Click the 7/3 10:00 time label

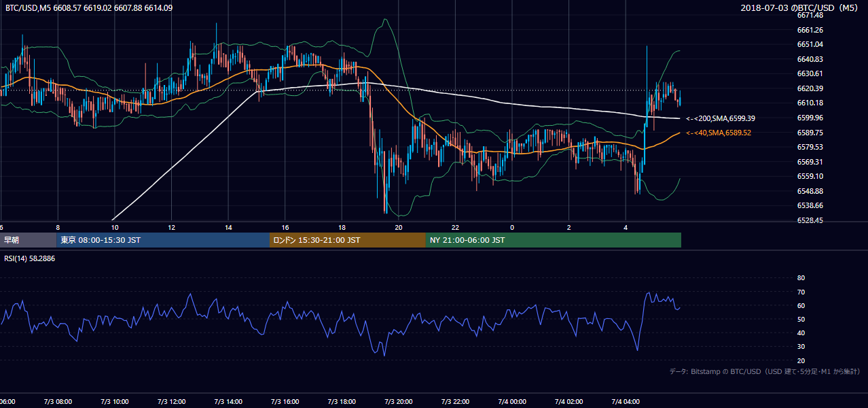(115, 402)
